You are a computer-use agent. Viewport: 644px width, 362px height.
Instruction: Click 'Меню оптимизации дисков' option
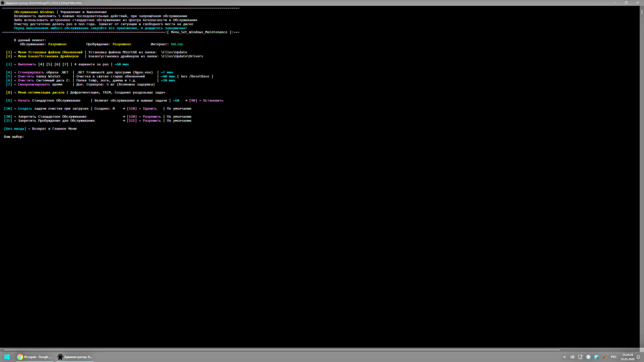(x=41, y=92)
